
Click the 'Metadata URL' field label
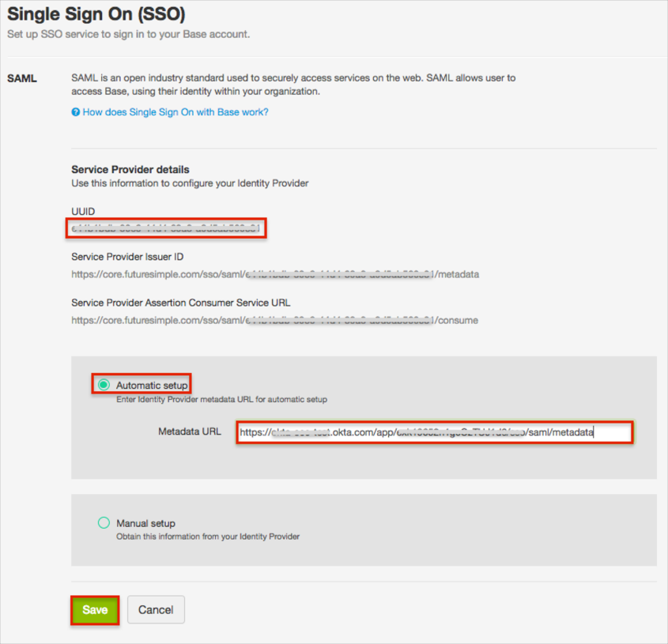coord(190,432)
